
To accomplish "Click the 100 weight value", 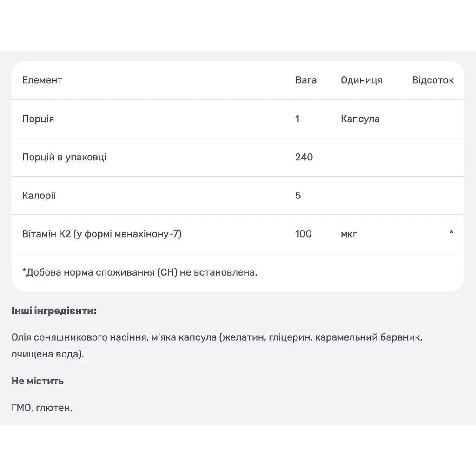I will pos(303,234).
